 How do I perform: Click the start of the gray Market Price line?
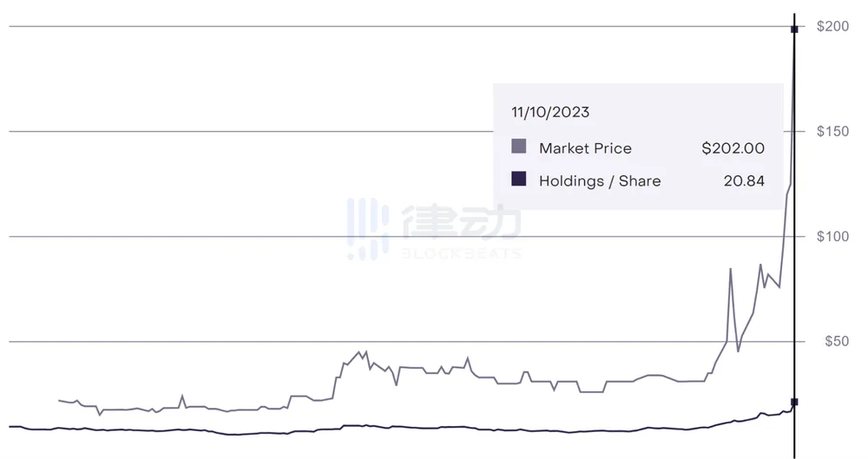coord(59,400)
